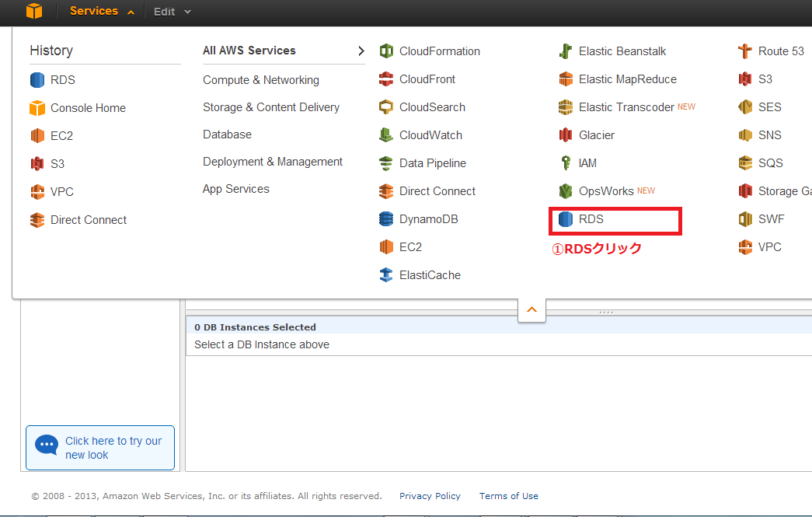812x517 pixels.
Task: Click the S3 icon in History
Action: point(37,164)
